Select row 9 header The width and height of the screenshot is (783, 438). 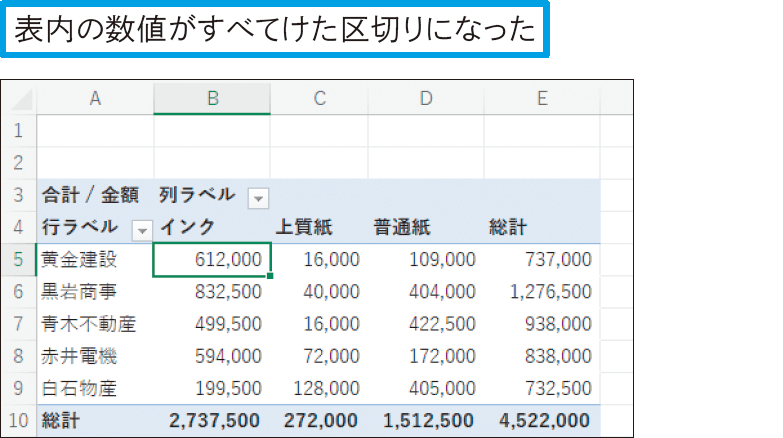(x=18, y=388)
